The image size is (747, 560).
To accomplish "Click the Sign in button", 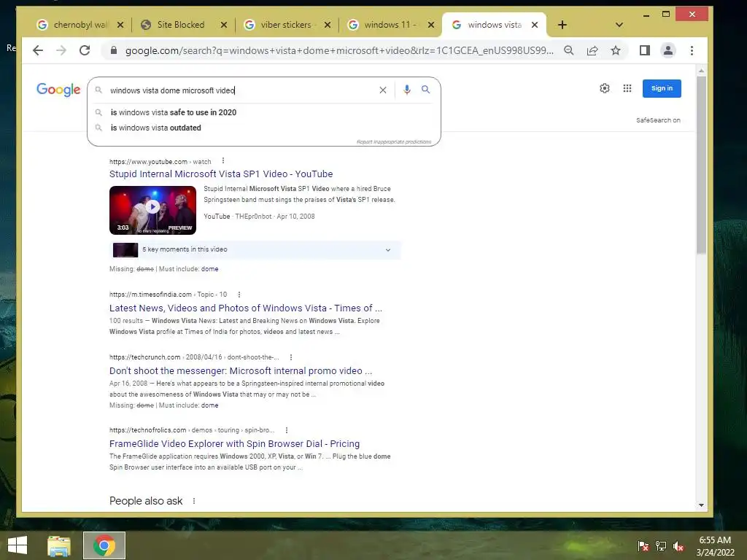I will click(x=662, y=88).
